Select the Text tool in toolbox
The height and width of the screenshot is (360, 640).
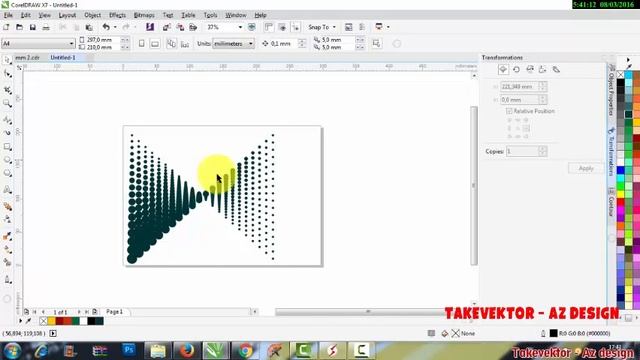pos(7,189)
